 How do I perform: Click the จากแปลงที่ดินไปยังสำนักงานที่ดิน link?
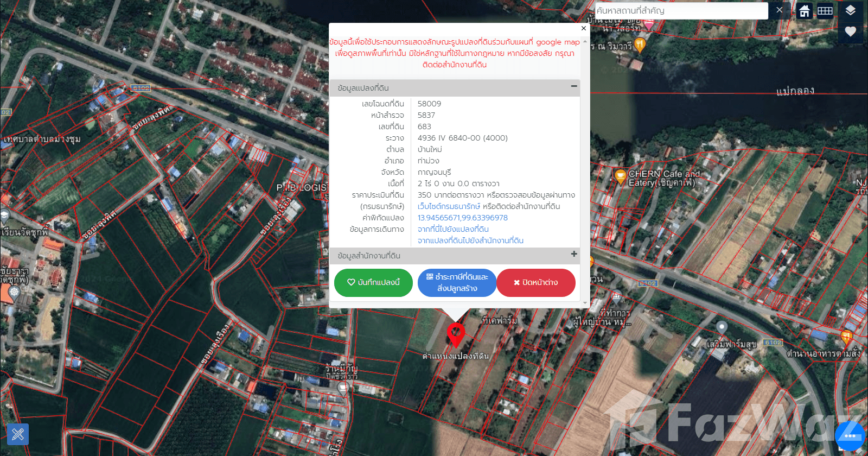point(470,240)
